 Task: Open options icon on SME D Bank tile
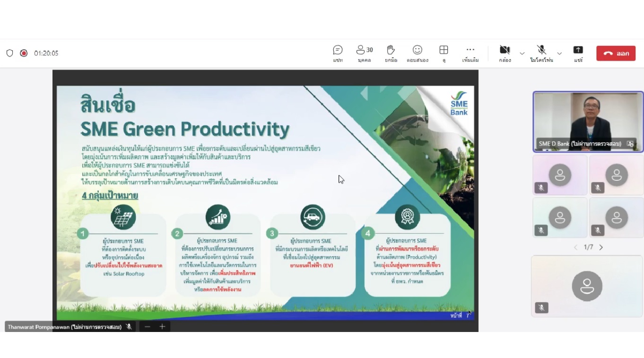(630, 144)
